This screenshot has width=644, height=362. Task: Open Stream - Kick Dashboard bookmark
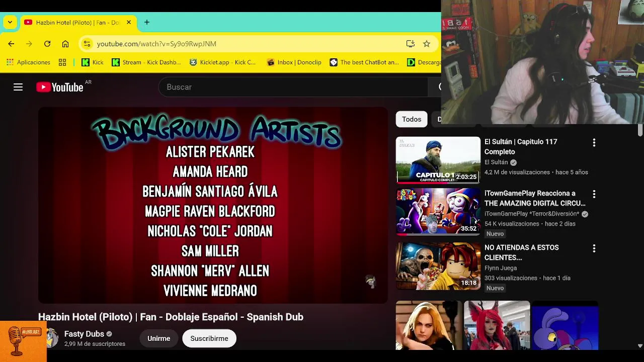point(146,62)
